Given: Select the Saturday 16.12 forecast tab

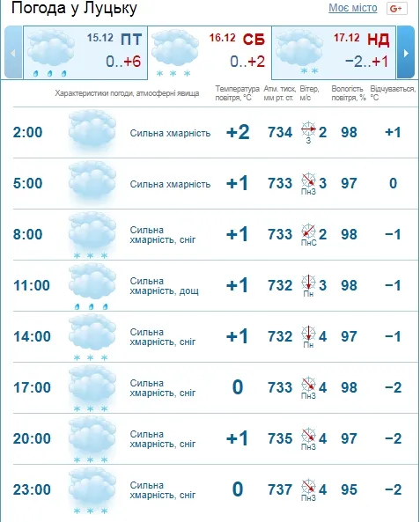Looking at the screenshot, I should [x=210, y=53].
